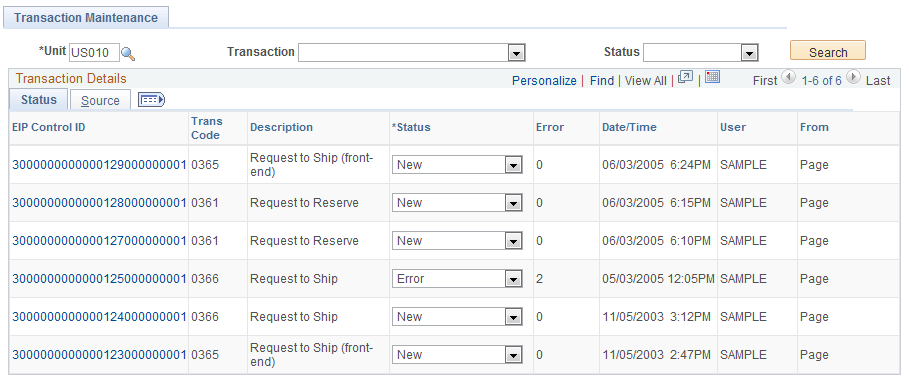Select the Status grid tab
This screenshot has width=909, height=384.
(x=39, y=100)
